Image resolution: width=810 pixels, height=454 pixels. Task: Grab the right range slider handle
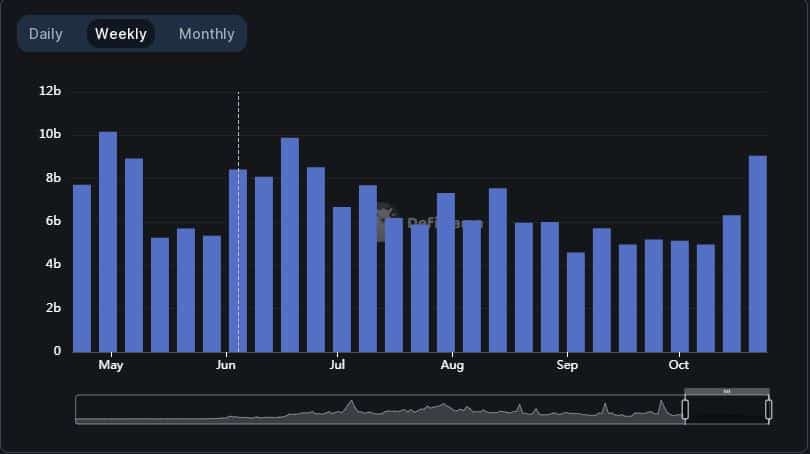(x=769, y=410)
